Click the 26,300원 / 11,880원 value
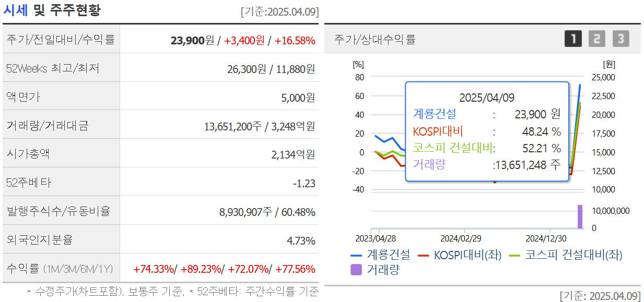The image size is (644, 302). tap(271, 69)
